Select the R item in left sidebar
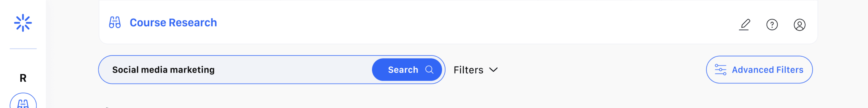This screenshot has width=868, height=108. (23, 78)
